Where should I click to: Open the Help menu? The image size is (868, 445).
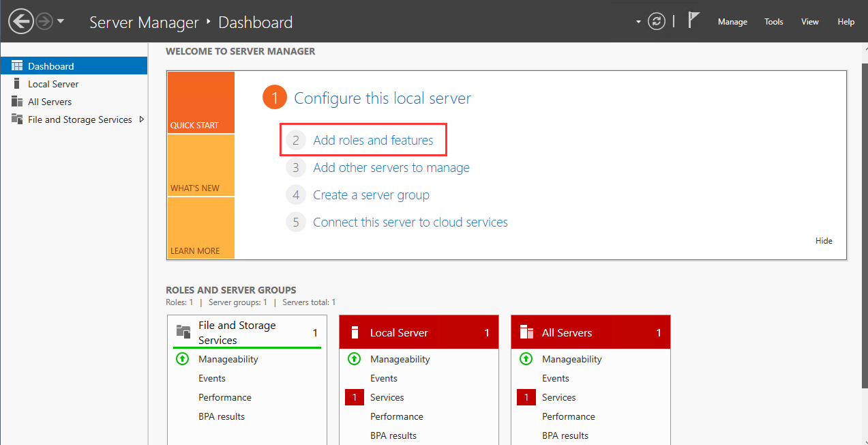coord(846,22)
